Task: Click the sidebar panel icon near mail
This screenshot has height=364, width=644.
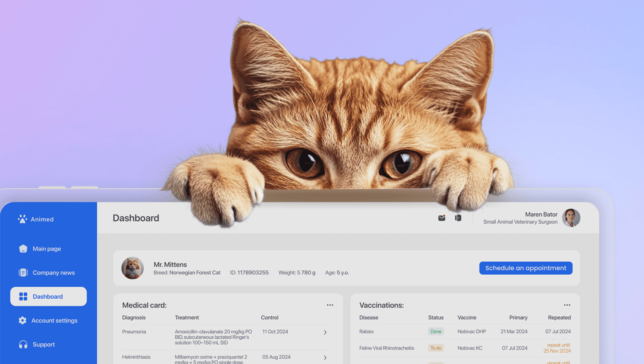Action: [x=458, y=218]
